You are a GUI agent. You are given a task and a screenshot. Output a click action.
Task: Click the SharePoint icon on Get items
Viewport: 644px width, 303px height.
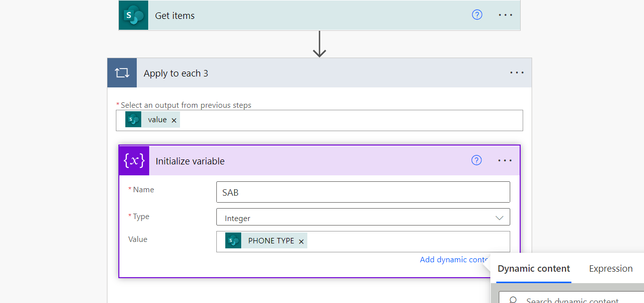133,15
